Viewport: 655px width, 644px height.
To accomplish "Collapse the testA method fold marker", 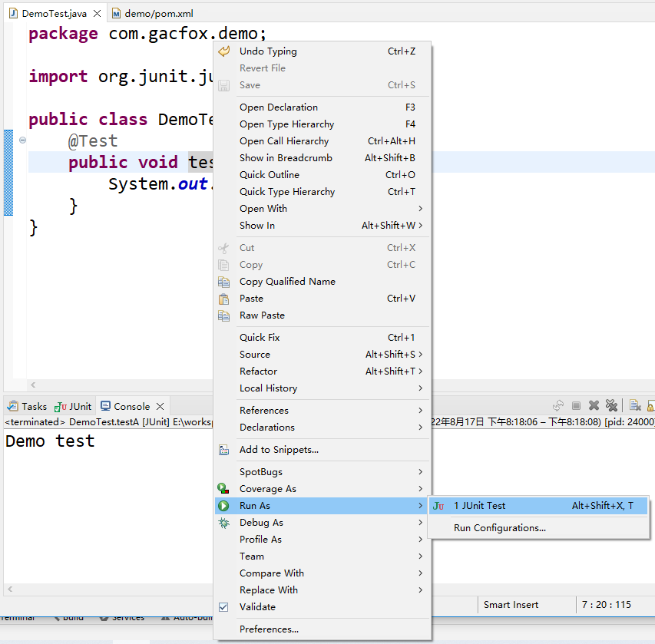I will coord(22,140).
